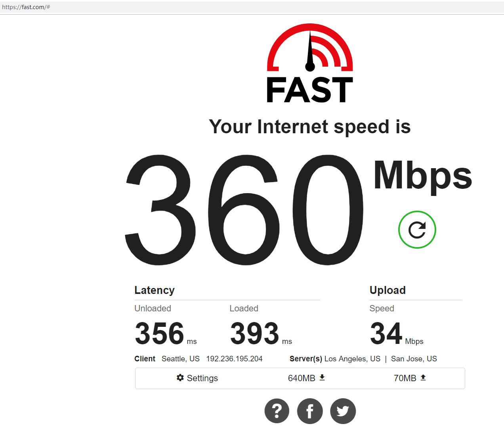Select the fast.com URL in address bar

[x=26, y=7]
